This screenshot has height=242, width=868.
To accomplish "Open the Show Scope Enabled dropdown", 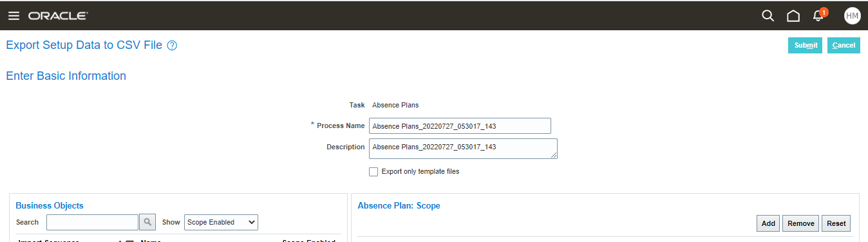I will (221, 222).
